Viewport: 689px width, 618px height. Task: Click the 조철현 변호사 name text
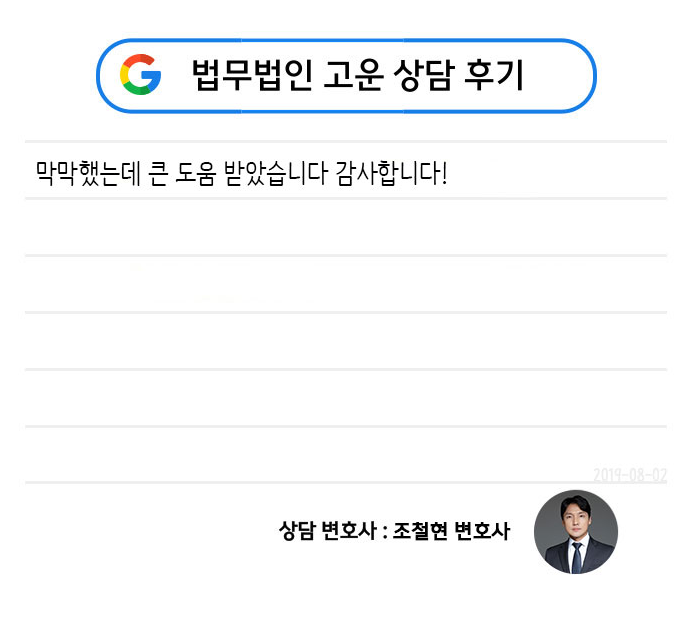(x=452, y=531)
